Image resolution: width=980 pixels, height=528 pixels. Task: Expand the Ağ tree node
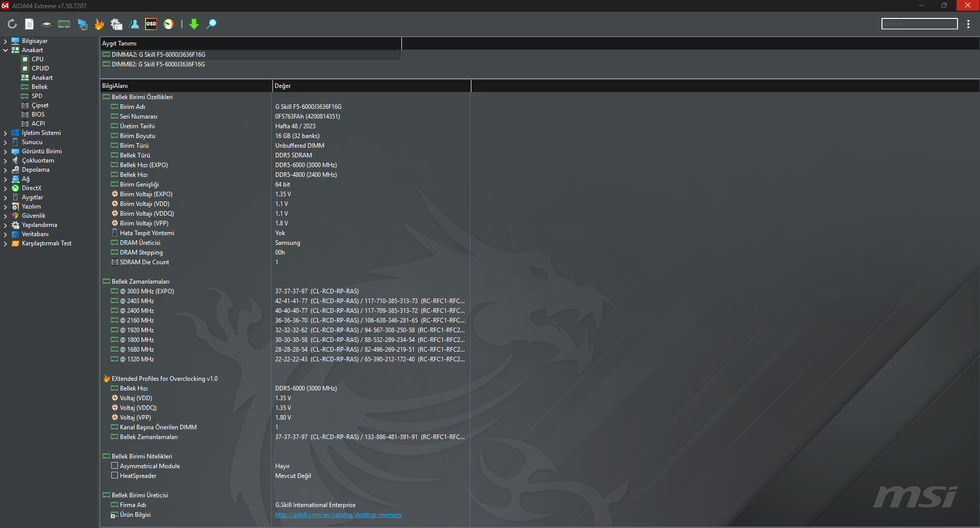(6, 179)
